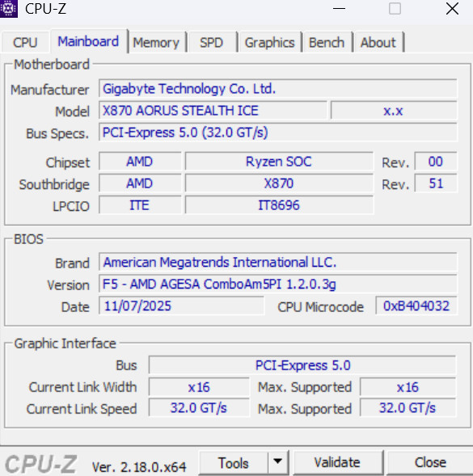Viewport: 473px width, 476px height.
Task: Select the Mainboard tab
Action: click(x=88, y=41)
